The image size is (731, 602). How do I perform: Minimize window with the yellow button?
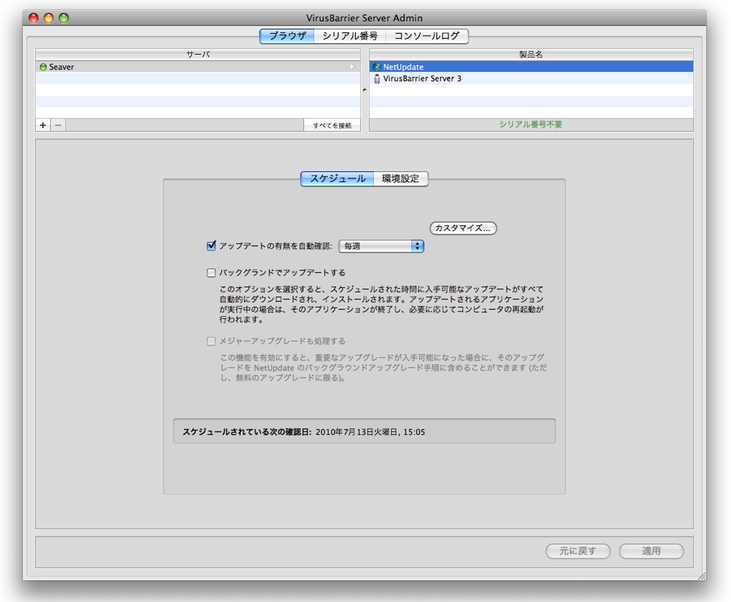tap(48, 18)
